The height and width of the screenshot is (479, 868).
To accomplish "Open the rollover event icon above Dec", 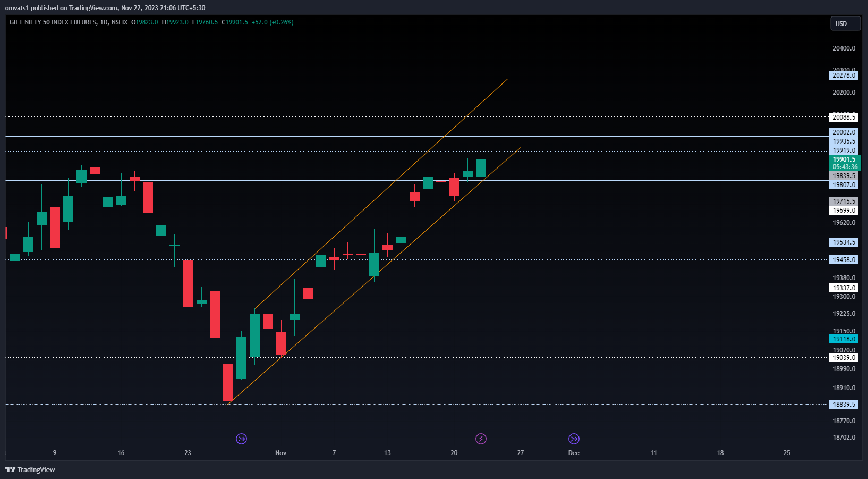I will 574,439.
